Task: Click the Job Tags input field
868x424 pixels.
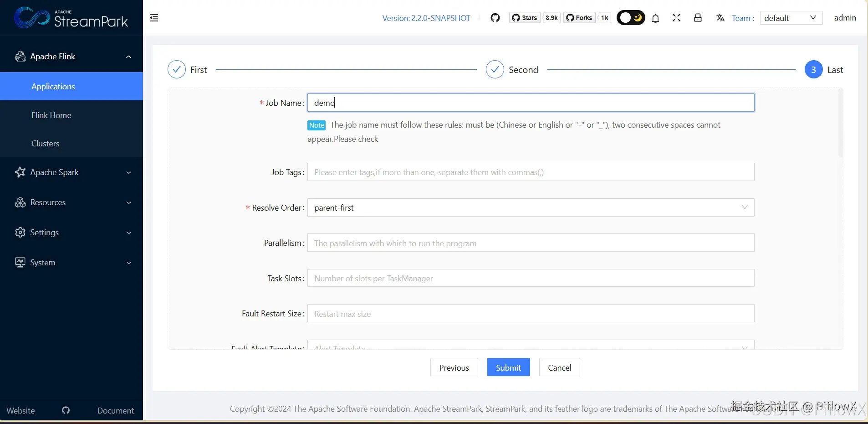Action: tap(531, 172)
